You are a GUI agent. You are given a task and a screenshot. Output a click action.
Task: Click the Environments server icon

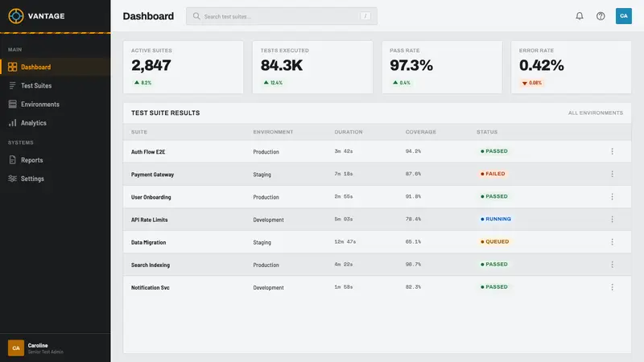click(x=12, y=105)
